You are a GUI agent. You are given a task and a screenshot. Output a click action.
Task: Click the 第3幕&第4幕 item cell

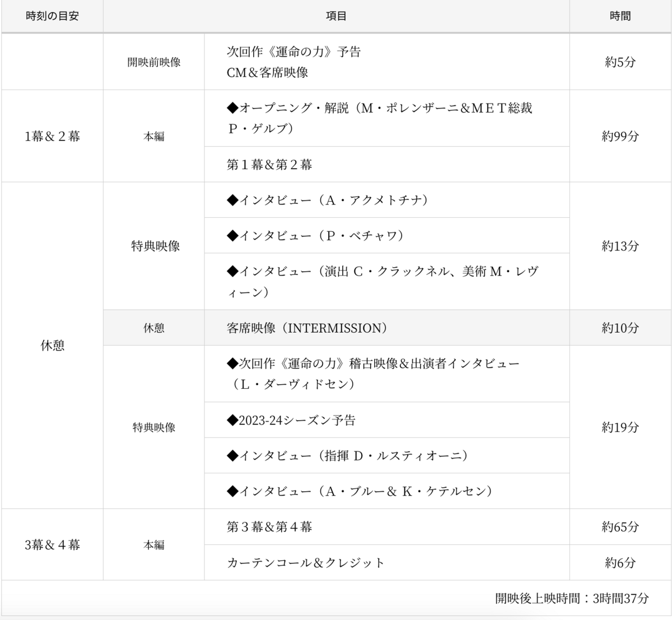[x=386, y=526]
